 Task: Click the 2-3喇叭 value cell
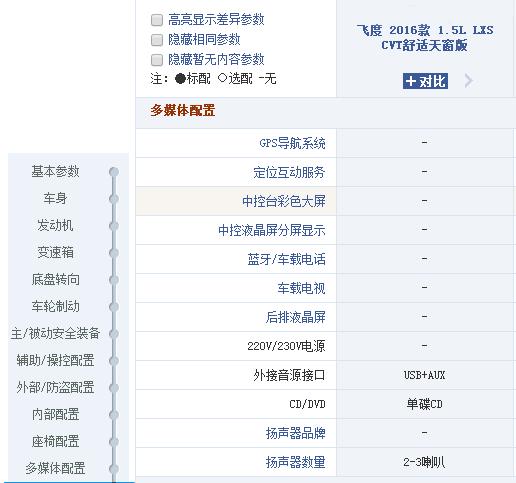click(424, 462)
